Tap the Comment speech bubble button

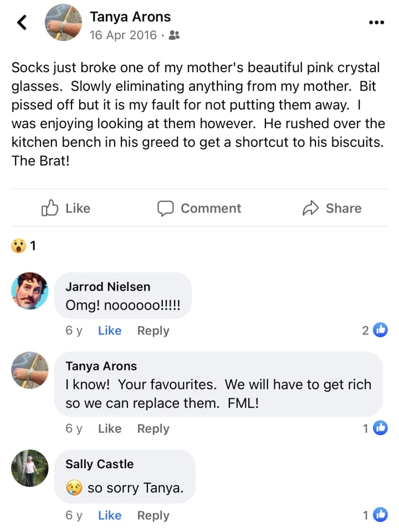pyautogui.click(x=199, y=208)
